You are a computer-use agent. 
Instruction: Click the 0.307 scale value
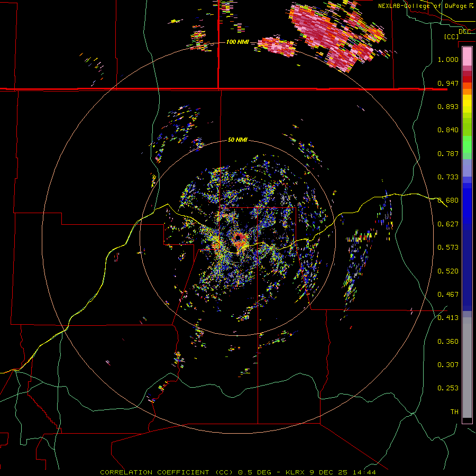tap(448, 365)
